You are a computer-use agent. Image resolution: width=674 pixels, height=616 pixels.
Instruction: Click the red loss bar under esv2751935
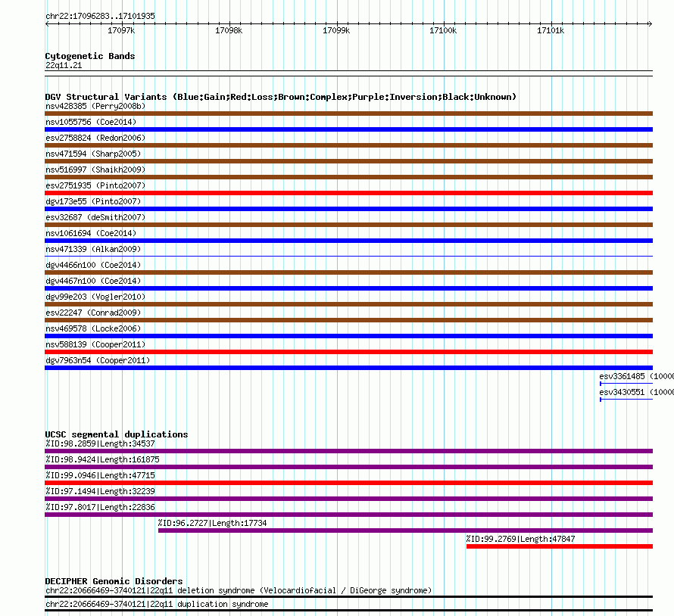[348, 193]
